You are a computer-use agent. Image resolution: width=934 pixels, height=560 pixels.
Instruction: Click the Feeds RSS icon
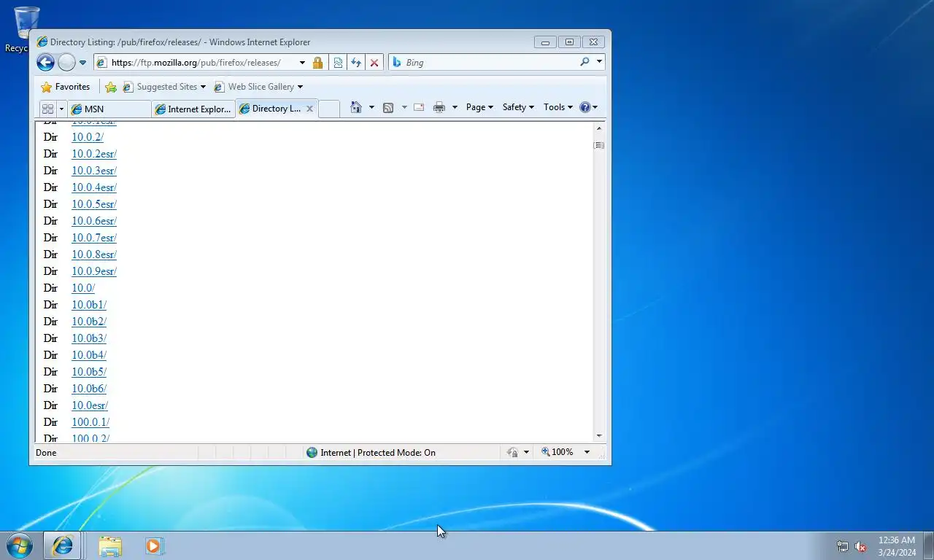point(388,107)
